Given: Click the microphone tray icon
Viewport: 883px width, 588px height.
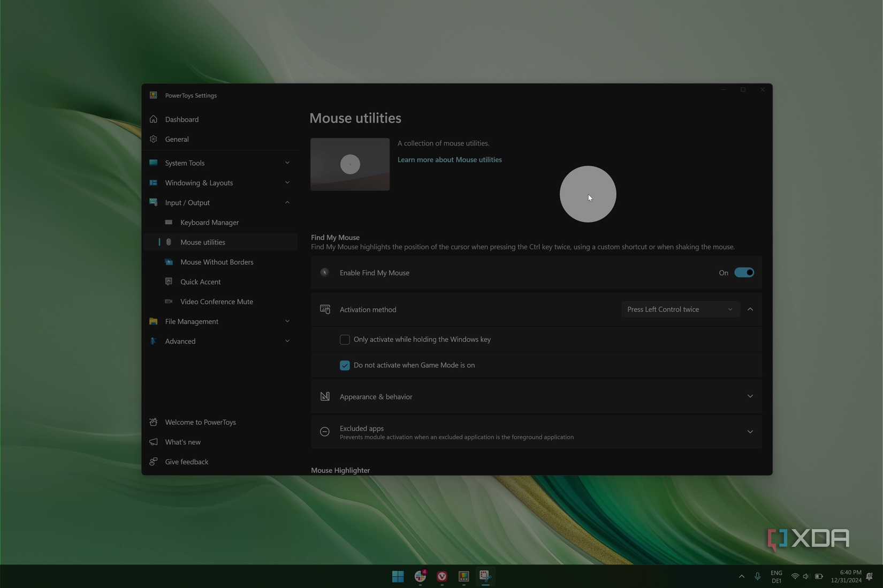Looking at the screenshot, I should 757,576.
